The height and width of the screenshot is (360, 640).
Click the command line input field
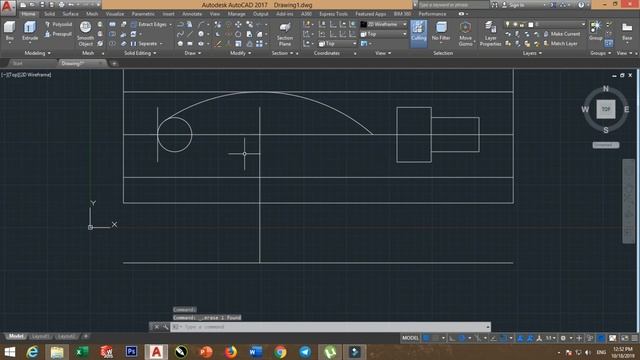pyautogui.click(x=331, y=327)
